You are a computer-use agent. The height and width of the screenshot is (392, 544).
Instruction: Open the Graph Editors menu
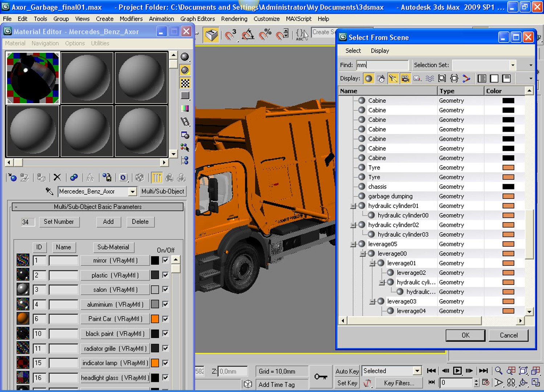(197, 19)
